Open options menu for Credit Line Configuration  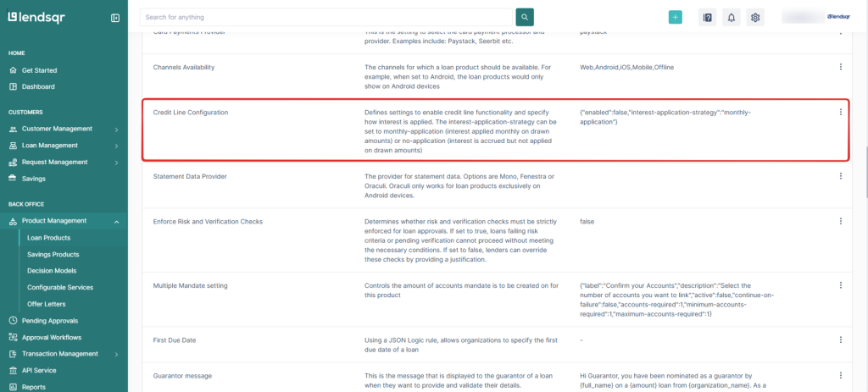[x=840, y=112]
